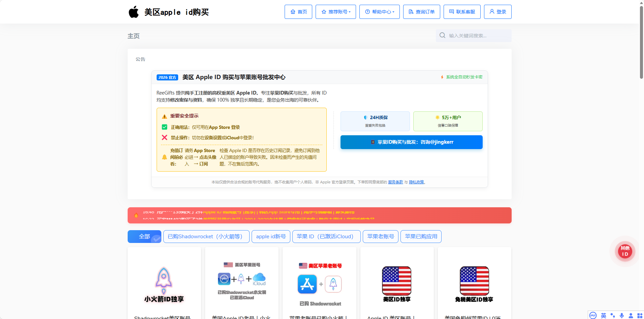This screenshot has width=644, height=319.
Task: Click the magnifier icon in search box
Action: click(x=443, y=35)
